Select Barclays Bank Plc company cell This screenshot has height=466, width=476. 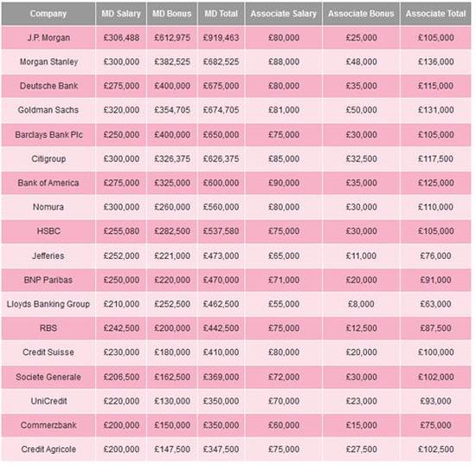click(x=48, y=134)
